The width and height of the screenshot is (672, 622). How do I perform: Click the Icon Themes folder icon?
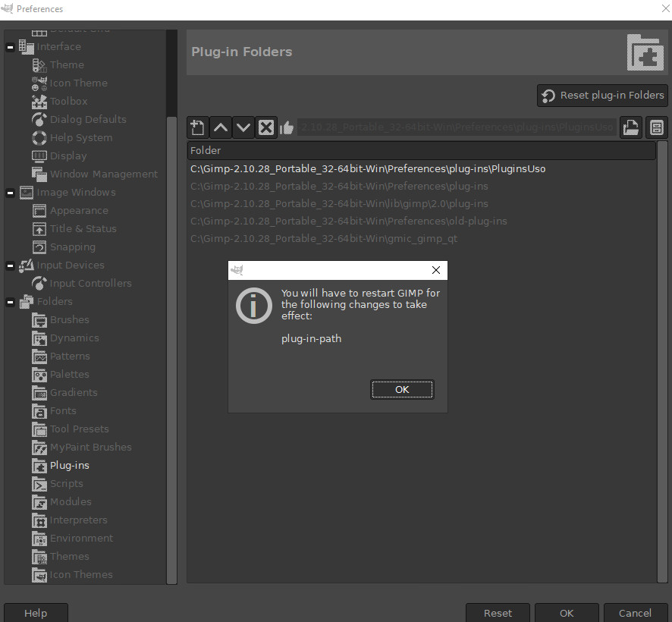pos(39,575)
